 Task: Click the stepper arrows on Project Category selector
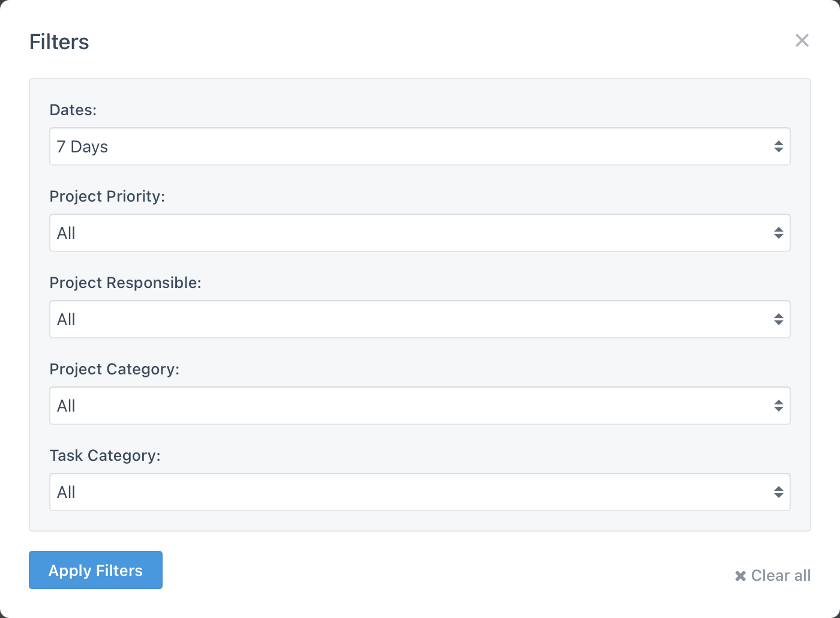(778, 406)
